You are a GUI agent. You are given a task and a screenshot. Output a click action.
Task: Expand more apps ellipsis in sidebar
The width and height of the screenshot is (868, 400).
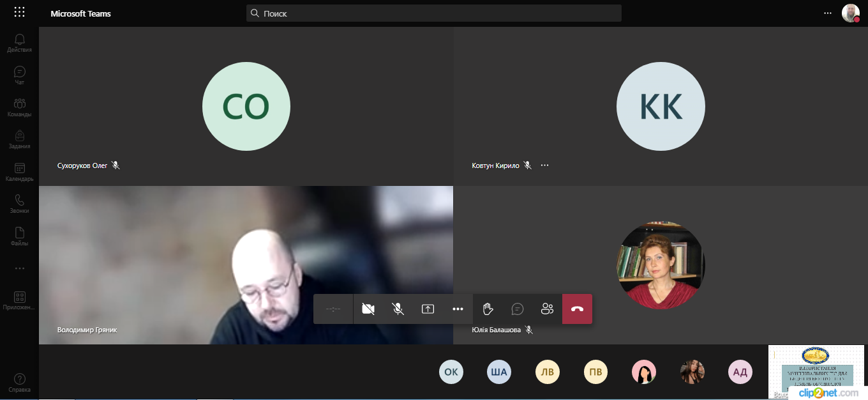pyautogui.click(x=19, y=268)
